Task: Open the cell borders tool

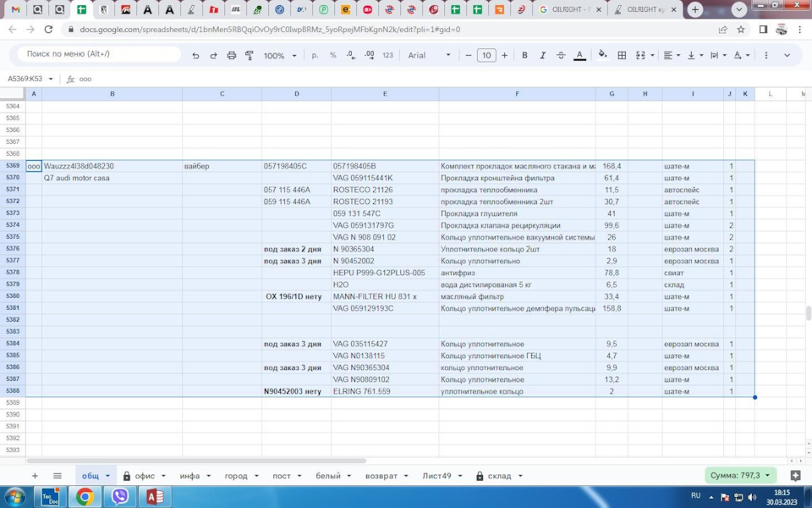Action: (x=622, y=55)
